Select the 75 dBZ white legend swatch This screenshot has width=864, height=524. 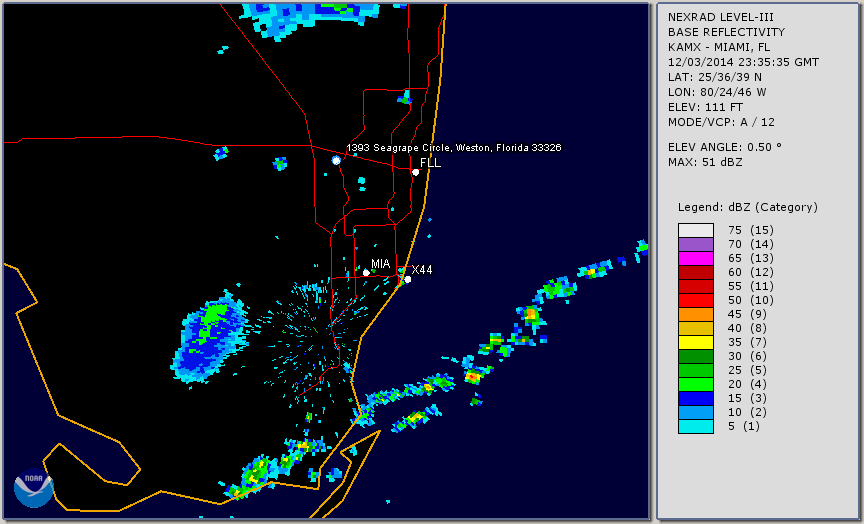[696, 230]
